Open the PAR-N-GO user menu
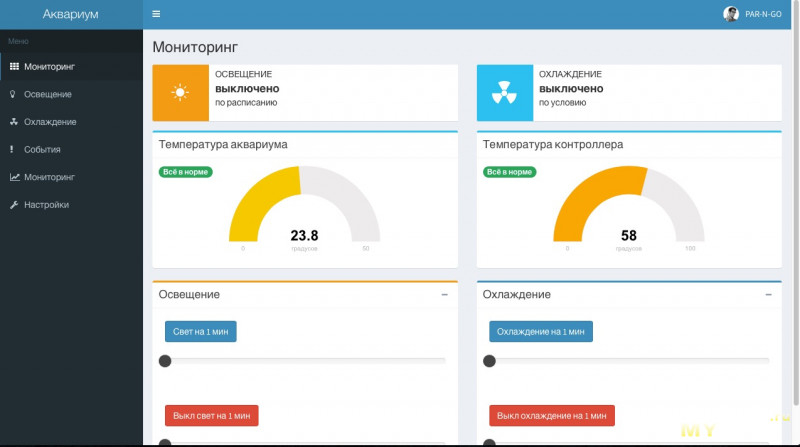The width and height of the screenshot is (800, 447). click(764, 14)
